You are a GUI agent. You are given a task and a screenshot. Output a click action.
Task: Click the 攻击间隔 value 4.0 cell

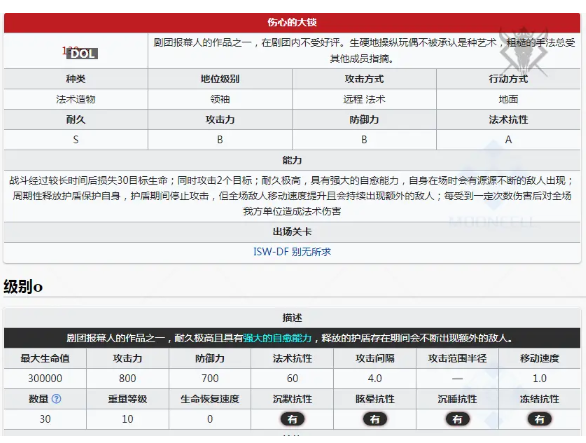tap(375, 378)
